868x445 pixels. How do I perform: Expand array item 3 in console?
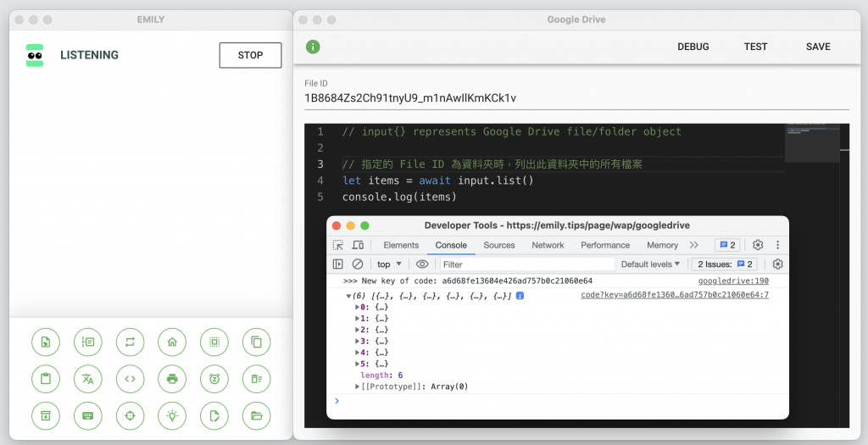(x=357, y=341)
